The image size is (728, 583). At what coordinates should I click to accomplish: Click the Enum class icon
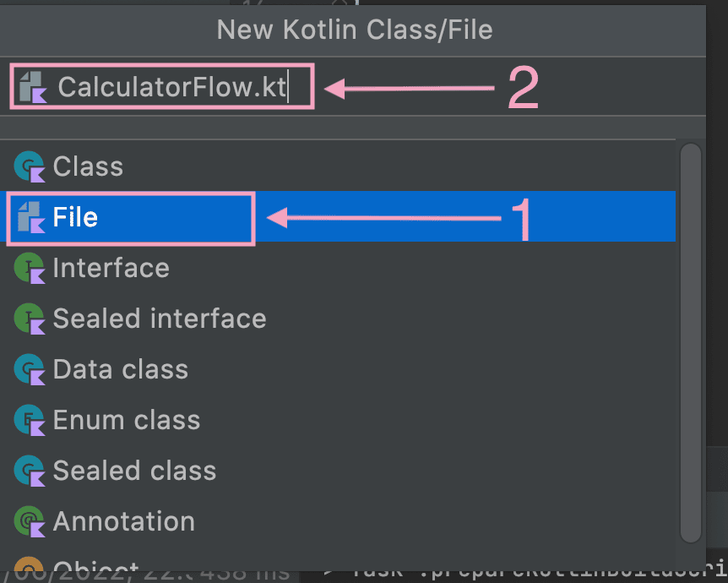coord(30,420)
